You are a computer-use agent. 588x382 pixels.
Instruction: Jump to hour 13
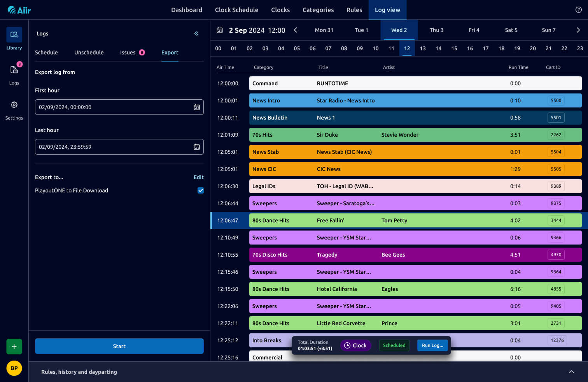click(x=423, y=48)
